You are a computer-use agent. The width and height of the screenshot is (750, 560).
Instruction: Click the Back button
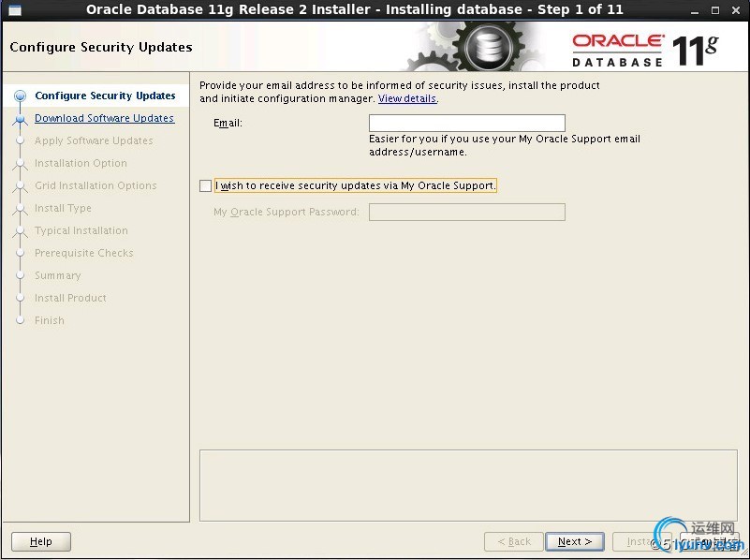click(x=514, y=541)
